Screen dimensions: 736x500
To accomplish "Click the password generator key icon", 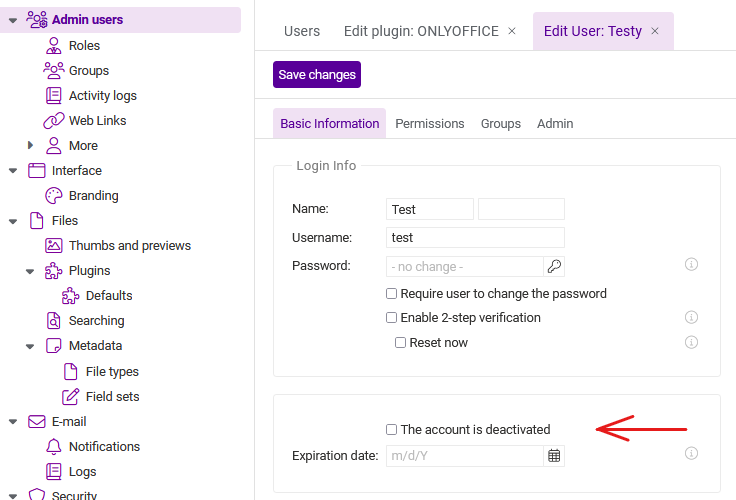I will point(554,266).
